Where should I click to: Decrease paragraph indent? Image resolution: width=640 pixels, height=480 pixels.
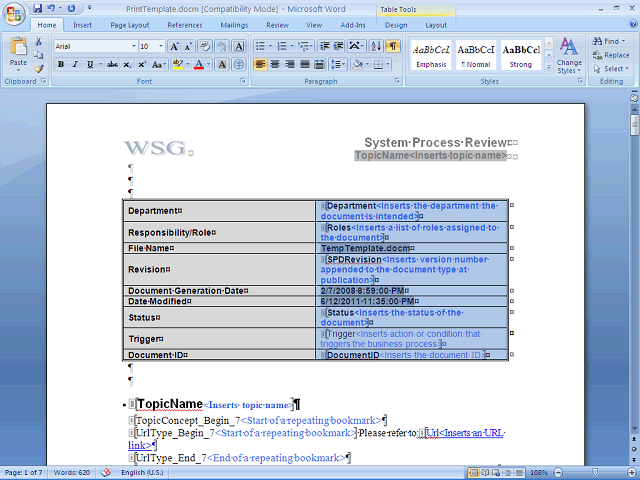pos(324,47)
